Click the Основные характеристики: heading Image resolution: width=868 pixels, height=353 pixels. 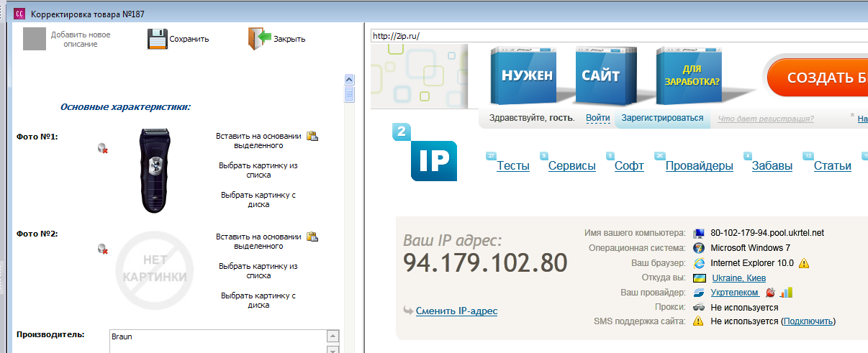coord(125,107)
